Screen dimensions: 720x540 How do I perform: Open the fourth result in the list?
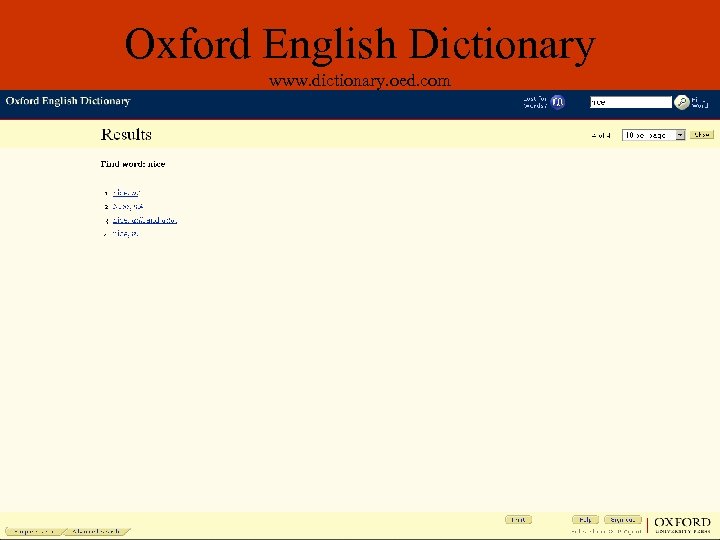[x=125, y=234]
